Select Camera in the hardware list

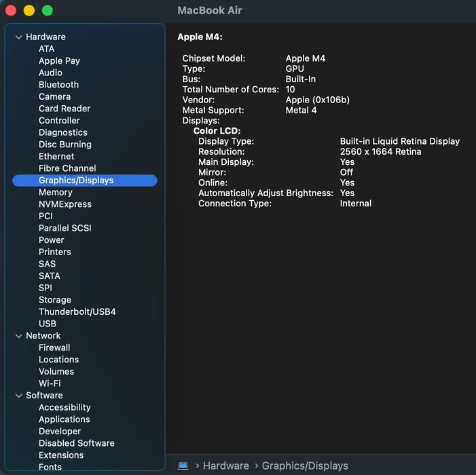pyautogui.click(x=54, y=97)
